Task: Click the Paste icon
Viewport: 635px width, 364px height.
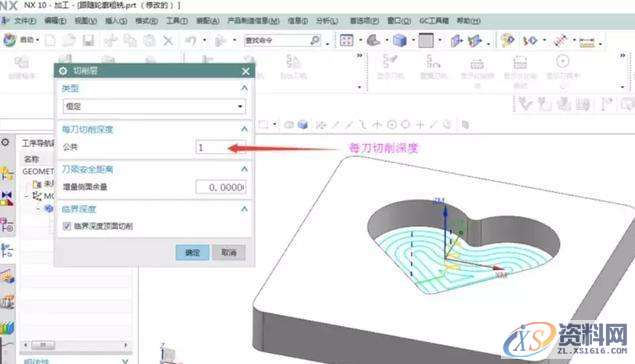Action: 149,40
